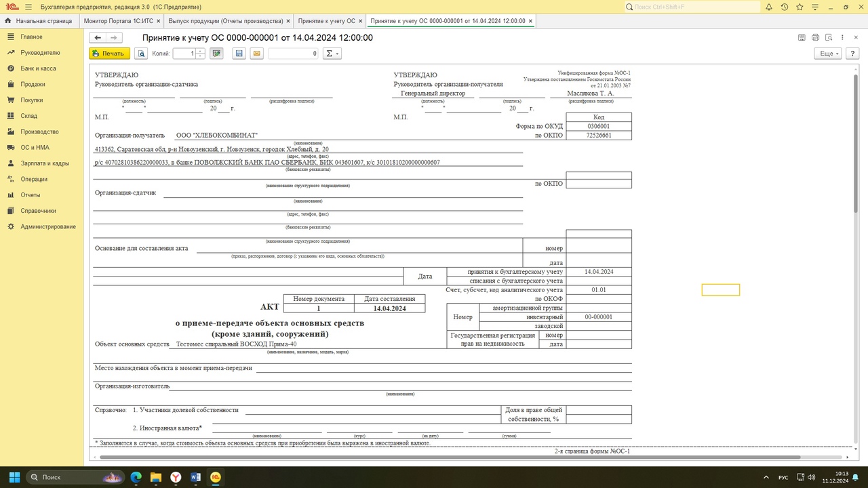Send the document by email envelope icon
Screen dimensions: 868x488
pyautogui.click(x=256, y=54)
